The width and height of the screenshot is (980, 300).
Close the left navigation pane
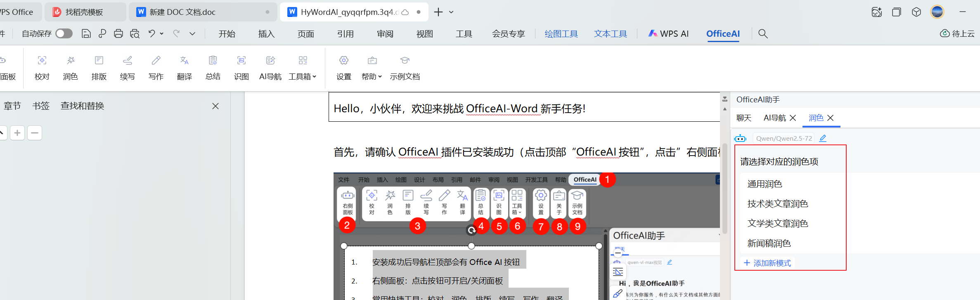(x=215, y=106)
